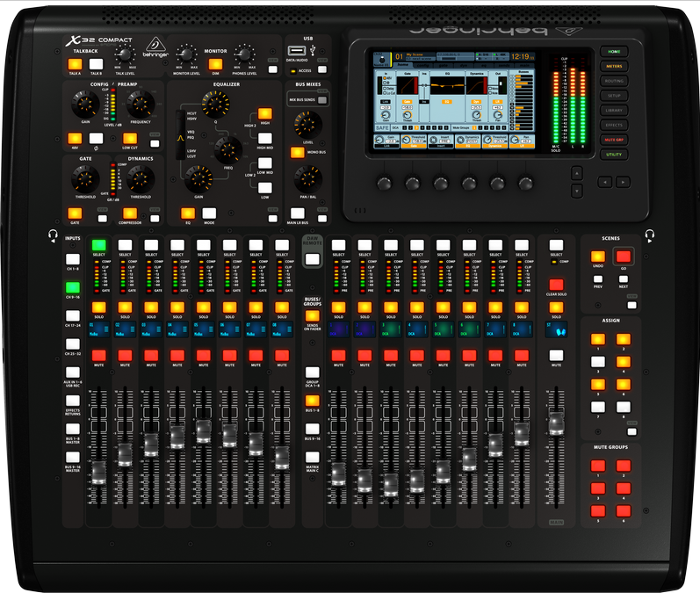700x593 pixels.
Task: Click the green SELECT button of channel 01
Action: click(x=98, y=245)
